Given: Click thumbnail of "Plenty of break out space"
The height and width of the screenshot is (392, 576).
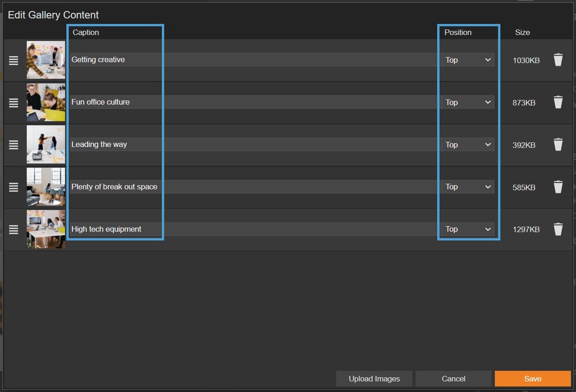Looking at the screenshot, I should [x=46, y=187].
